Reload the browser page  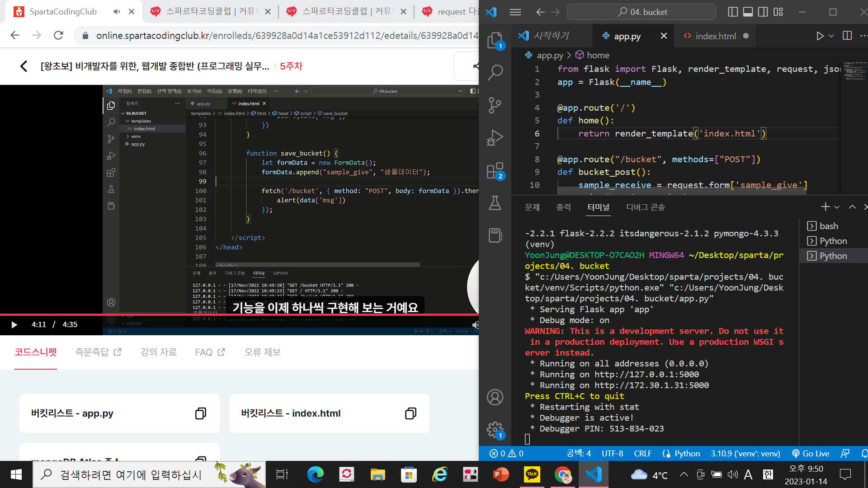[58, 35]
